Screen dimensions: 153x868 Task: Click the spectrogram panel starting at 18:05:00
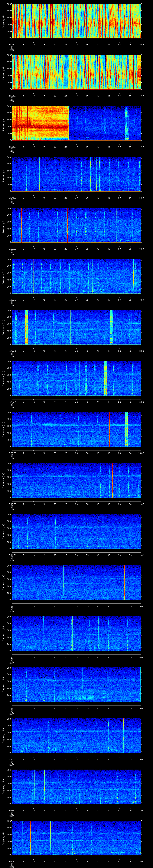tap(77, 225)
